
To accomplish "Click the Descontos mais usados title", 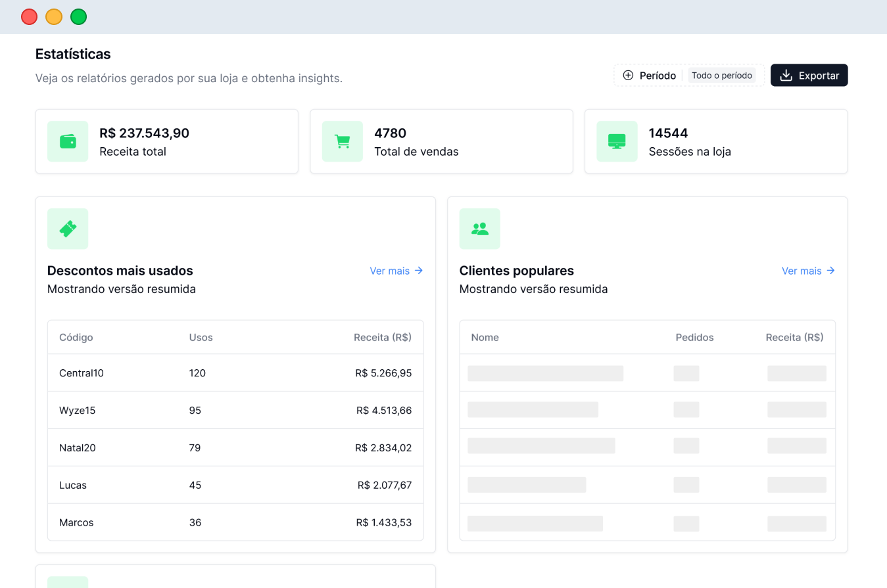I will 120,271.
